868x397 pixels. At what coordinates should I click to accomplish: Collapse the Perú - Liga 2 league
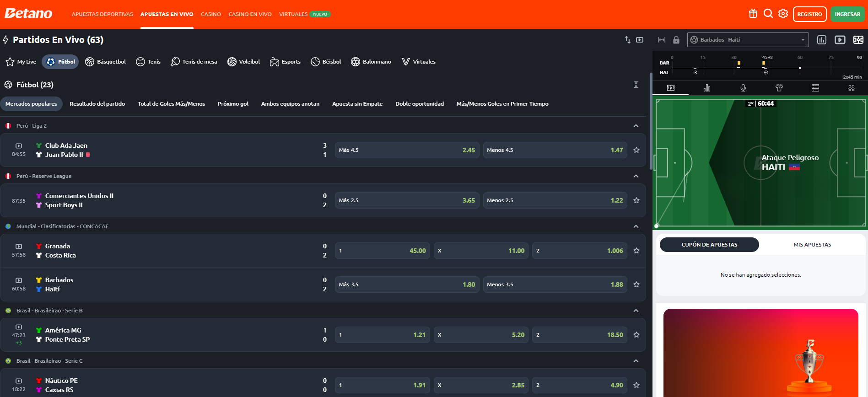coord(636,126)
